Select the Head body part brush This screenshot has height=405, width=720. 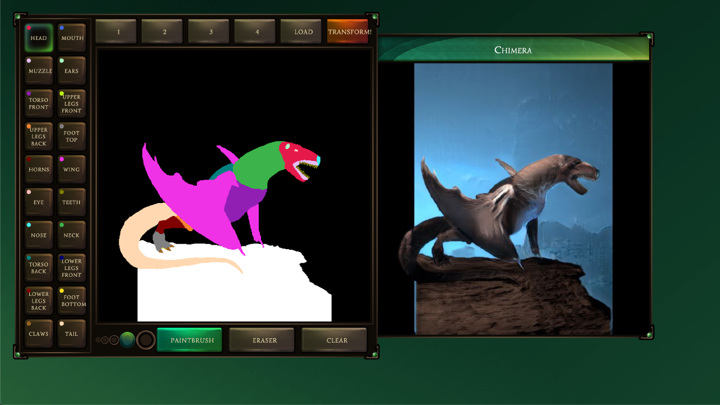pyautogui.click(x=39, y=38)
